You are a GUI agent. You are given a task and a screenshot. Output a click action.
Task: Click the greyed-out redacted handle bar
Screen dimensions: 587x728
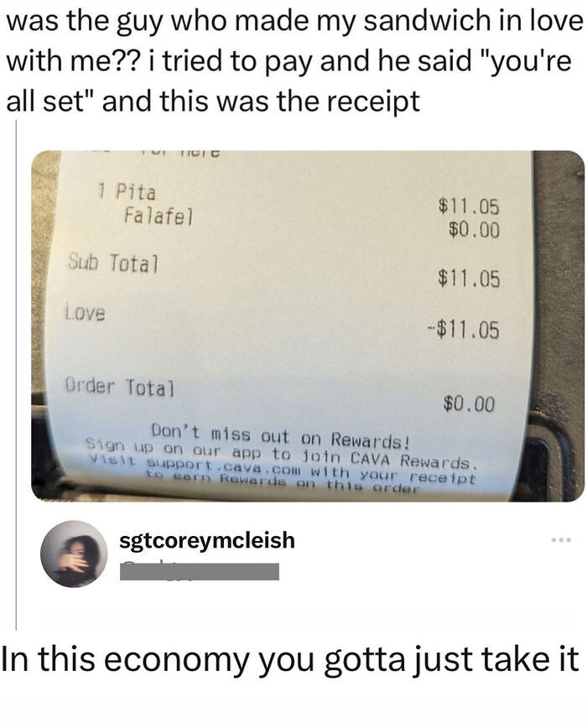199,571
